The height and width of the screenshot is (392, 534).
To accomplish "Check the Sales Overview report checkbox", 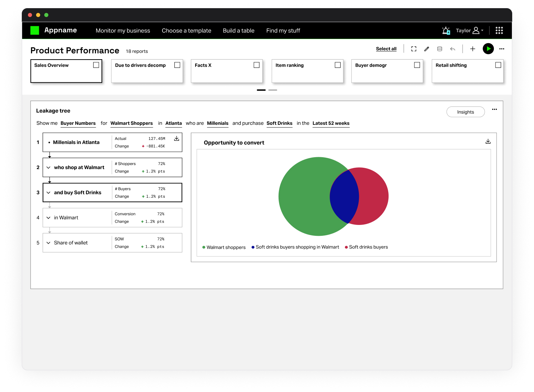I will pyautogui.click(x=96, y=65).
